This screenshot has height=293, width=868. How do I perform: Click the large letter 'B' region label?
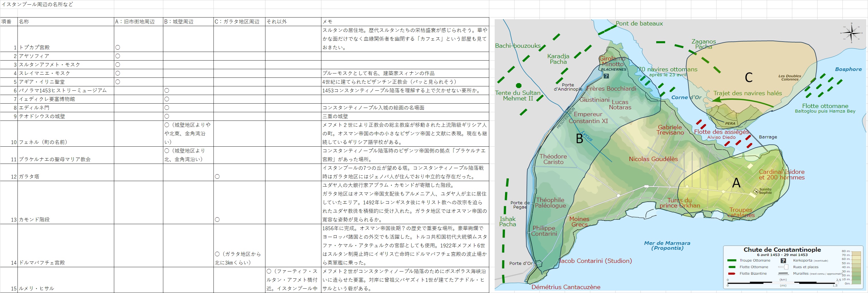tap(579, 139)
